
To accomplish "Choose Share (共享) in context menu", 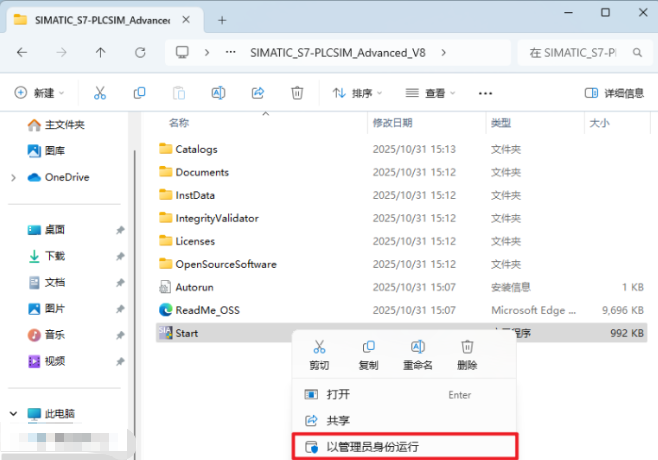I will 338,421.
